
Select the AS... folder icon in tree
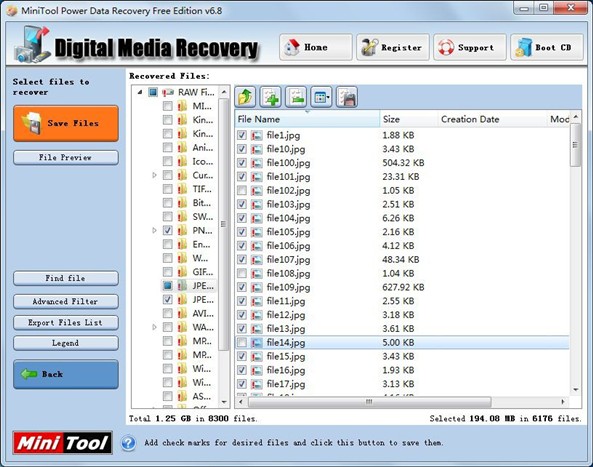tap(182, 396)
